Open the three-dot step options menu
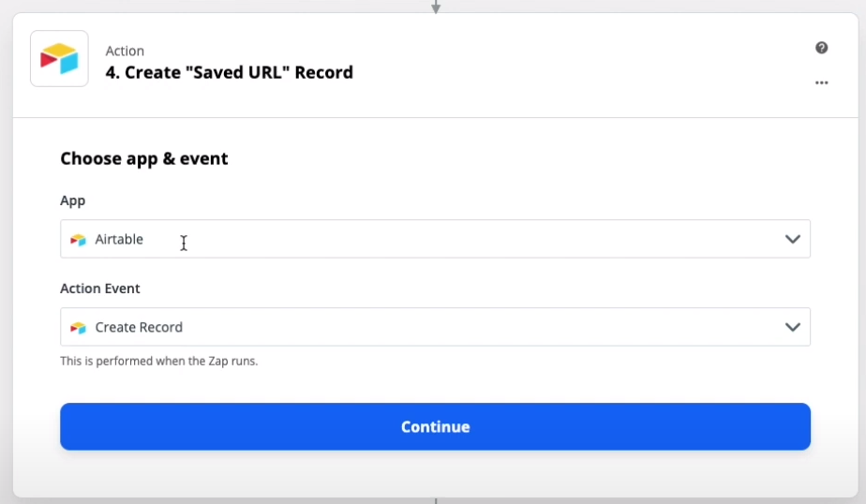The height and width of the screenshot is (504, 866). (821, 82)
